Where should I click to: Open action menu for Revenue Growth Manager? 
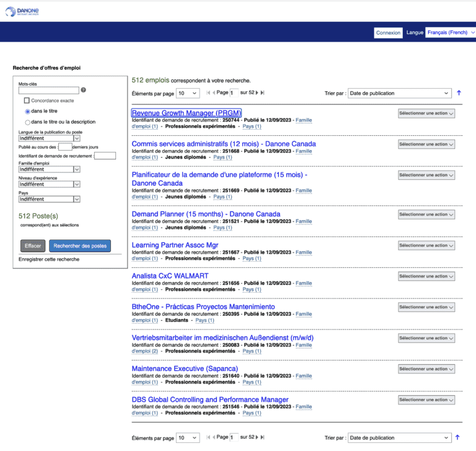426,114
